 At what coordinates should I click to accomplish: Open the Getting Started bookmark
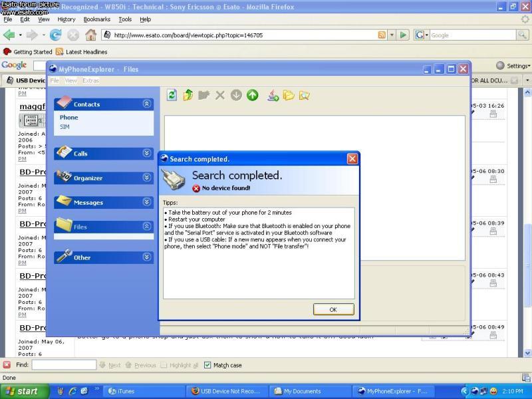[27, 52]
